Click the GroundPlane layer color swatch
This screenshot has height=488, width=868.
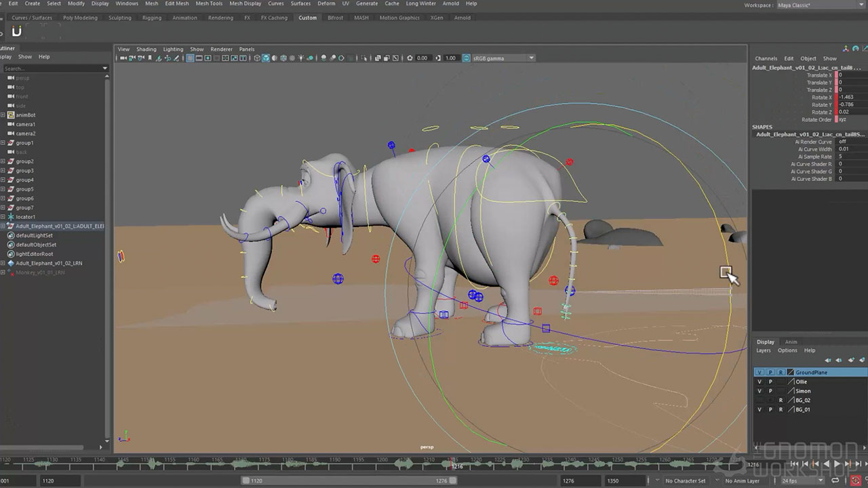[x=790, y=372]
